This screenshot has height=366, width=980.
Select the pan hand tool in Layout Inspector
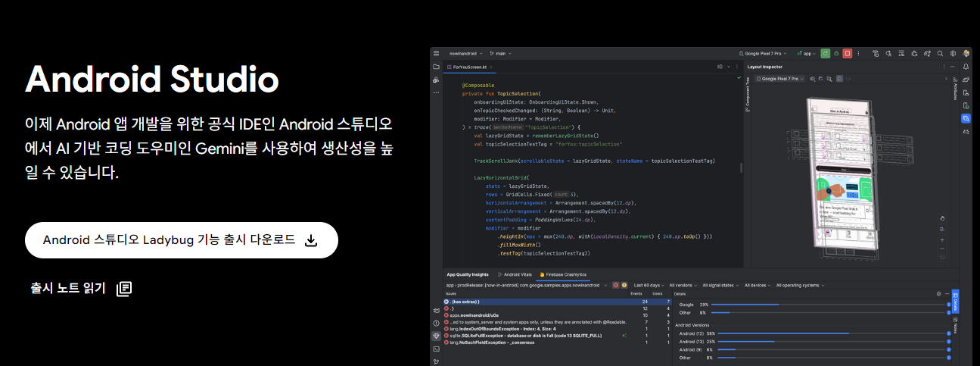[942, 217]
